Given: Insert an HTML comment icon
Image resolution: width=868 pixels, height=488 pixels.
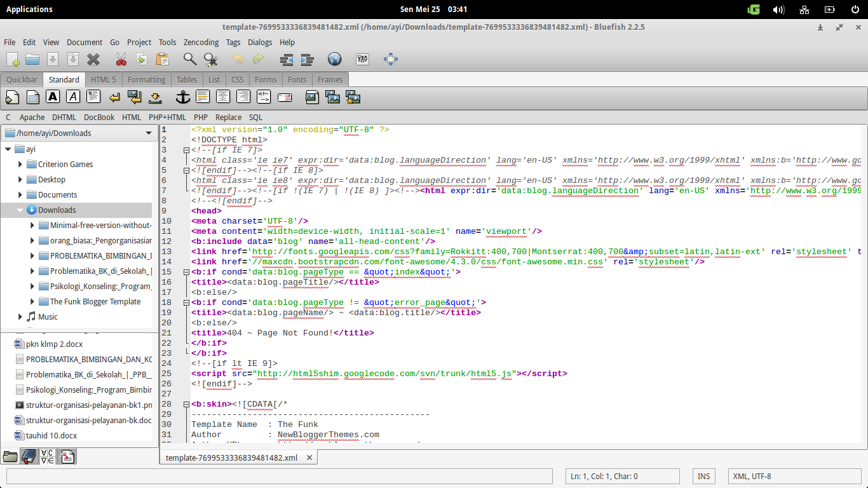Looking at the screenshot, I should point(264,97).
